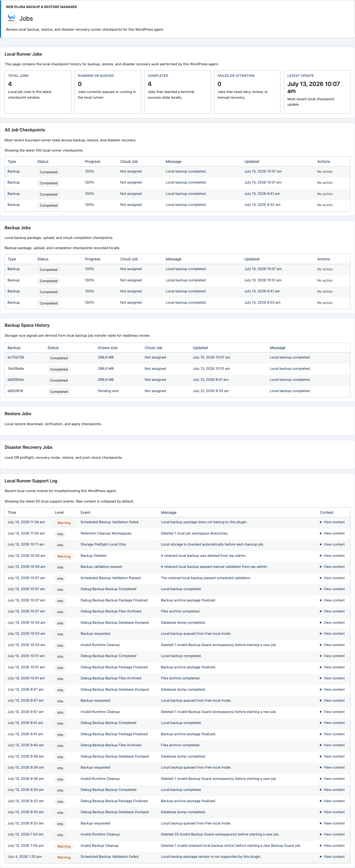
Task: Show View context for Backup validation passed event
Action: tap(332, 566)
